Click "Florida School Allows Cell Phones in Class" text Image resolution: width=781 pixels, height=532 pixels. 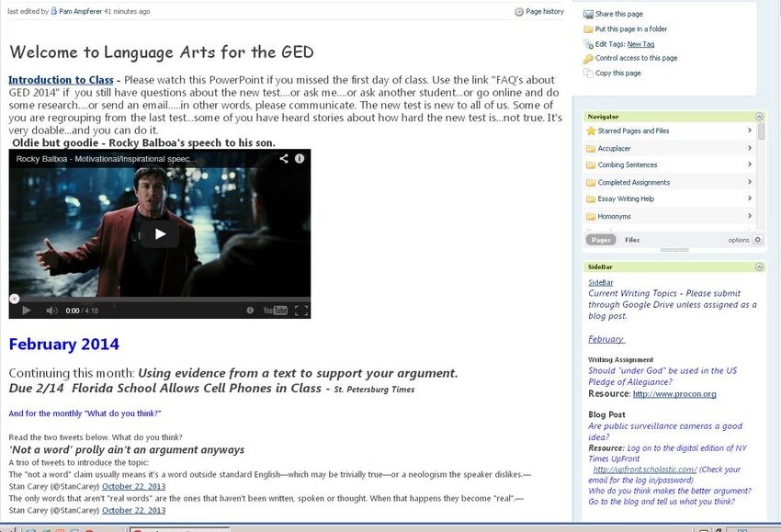tap(197, 388)
